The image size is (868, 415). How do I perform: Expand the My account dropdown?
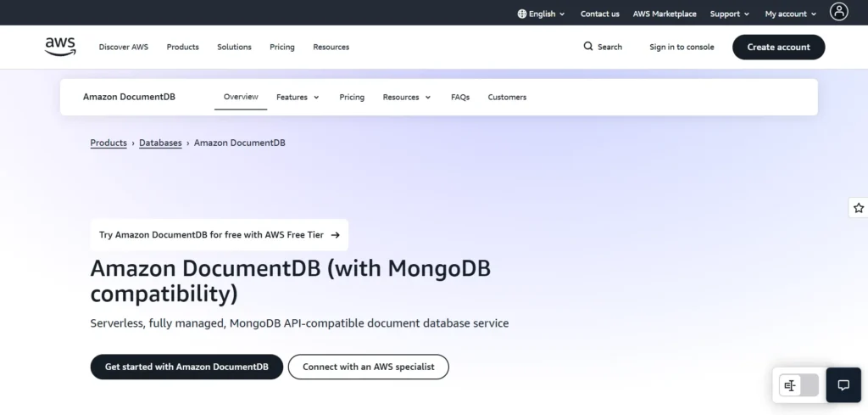(791, 14)
